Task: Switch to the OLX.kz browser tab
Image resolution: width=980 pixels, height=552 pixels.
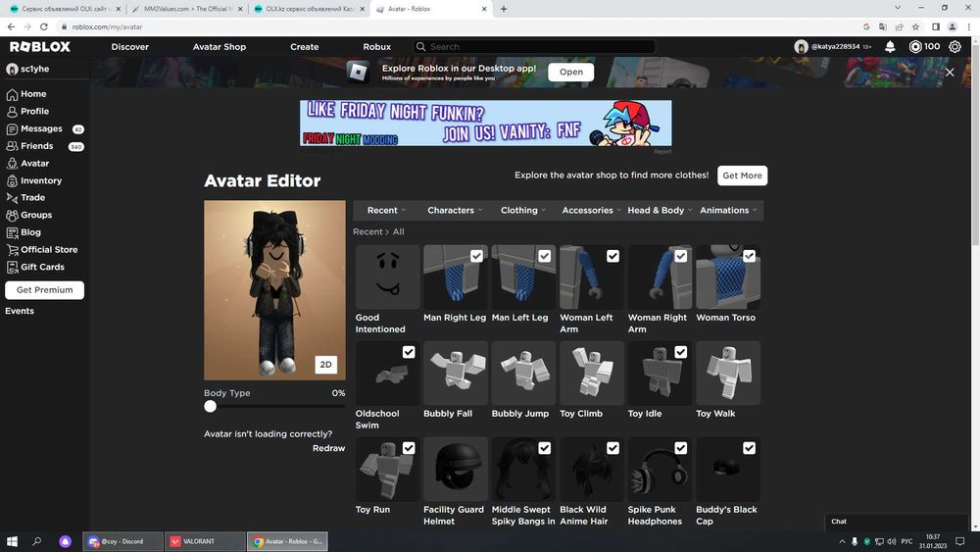Action: [308, 9]
